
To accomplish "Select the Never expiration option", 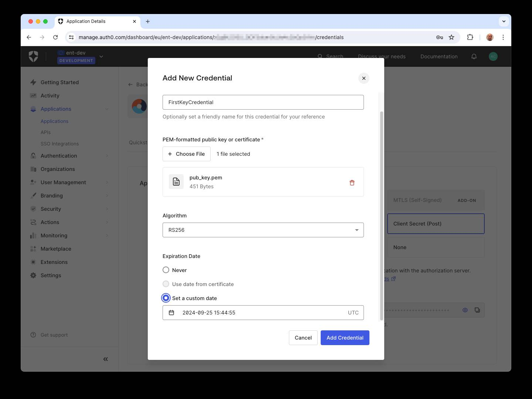I will pyautogui.click(x=166, y=270).
